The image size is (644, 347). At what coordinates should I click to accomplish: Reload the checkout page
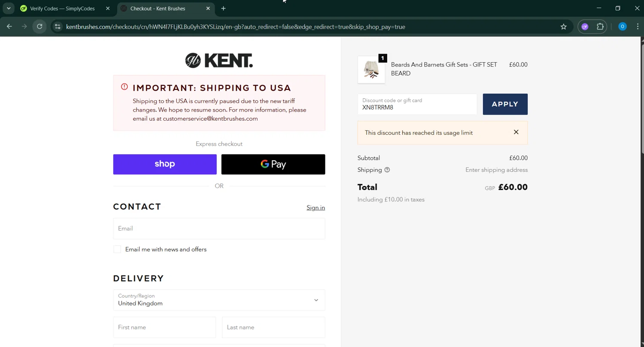coord(39,27)
